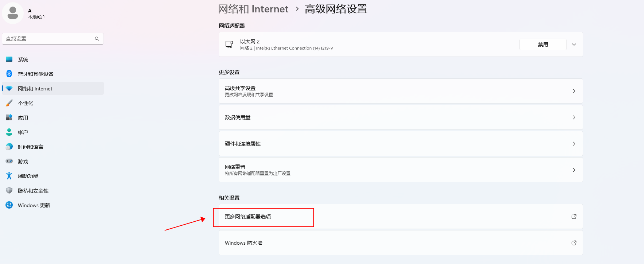Select 应用 in the sidebar

(23, 118)
